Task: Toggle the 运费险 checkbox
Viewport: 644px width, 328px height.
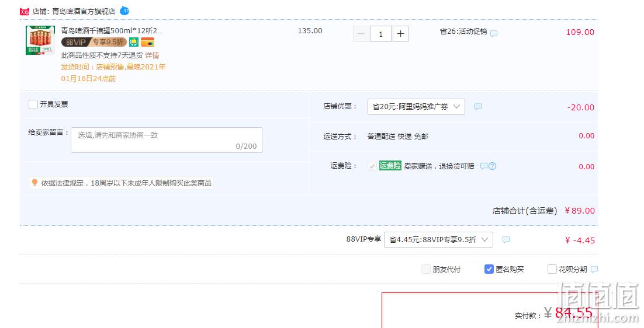Action: point(372,166)
